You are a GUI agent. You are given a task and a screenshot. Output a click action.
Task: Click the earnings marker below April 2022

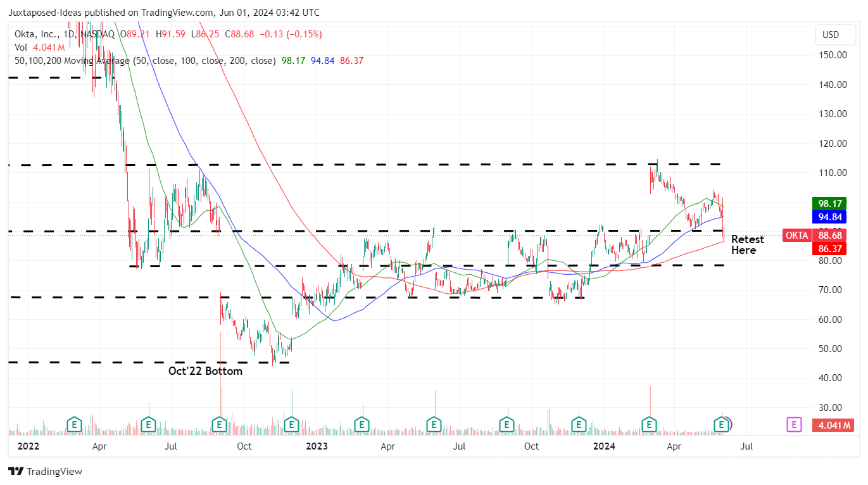pos(74,425)
